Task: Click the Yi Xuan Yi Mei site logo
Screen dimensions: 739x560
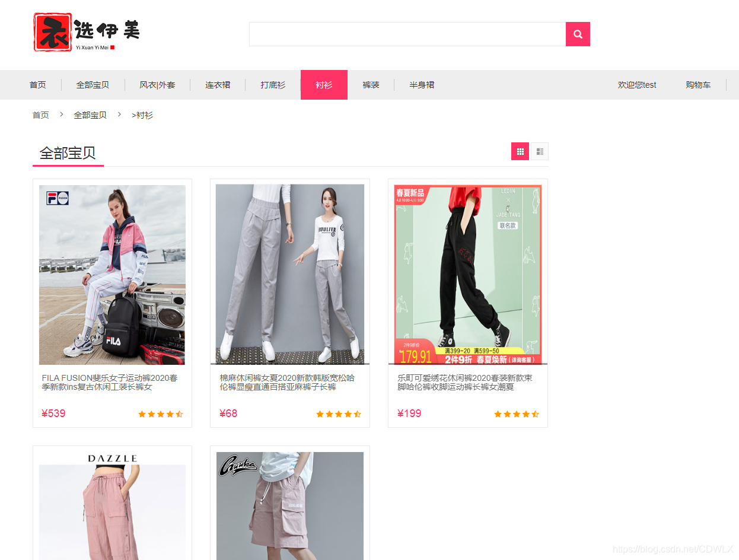Action: 87,33
